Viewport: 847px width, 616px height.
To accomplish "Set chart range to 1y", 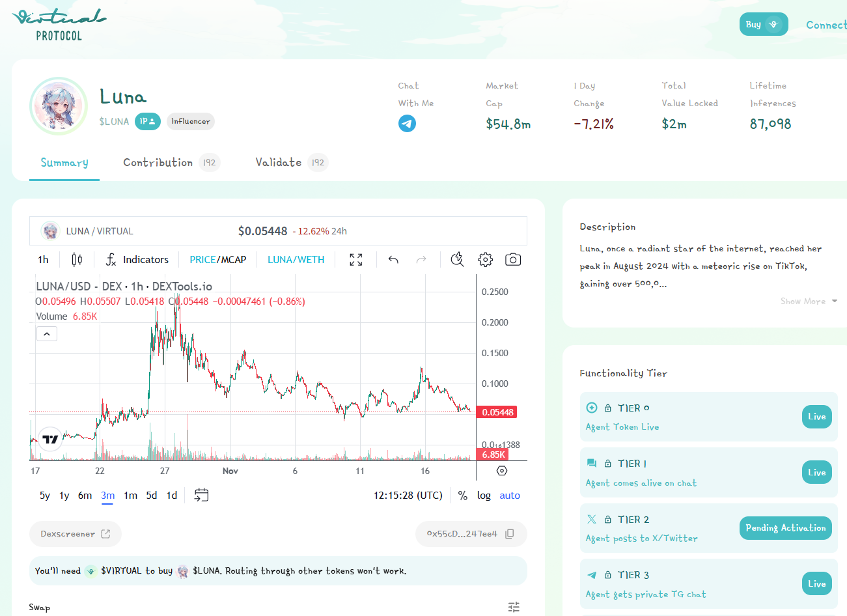I will pos(64,495).
